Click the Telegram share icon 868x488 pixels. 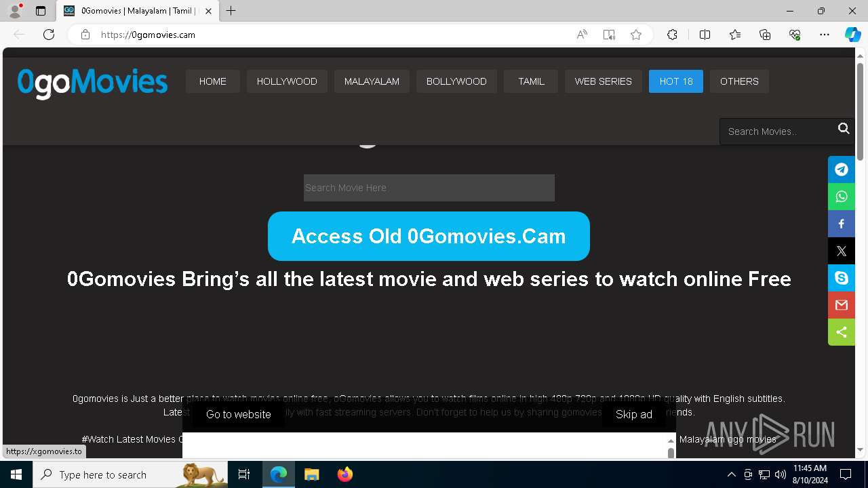coord(842,169)
